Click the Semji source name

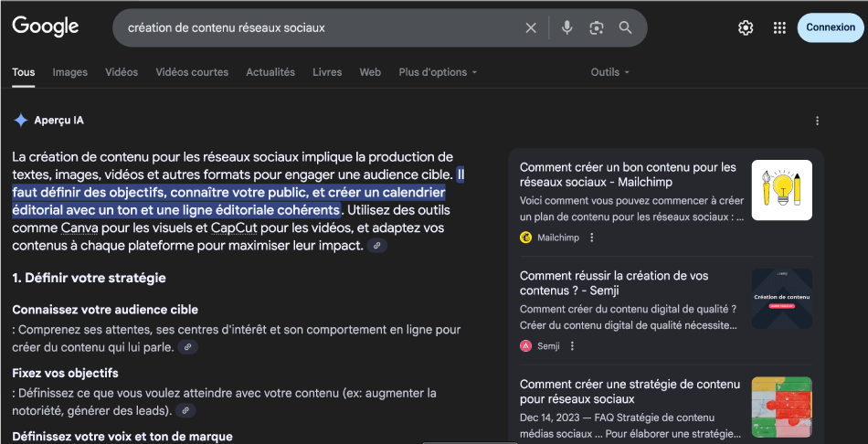point(548,346)
